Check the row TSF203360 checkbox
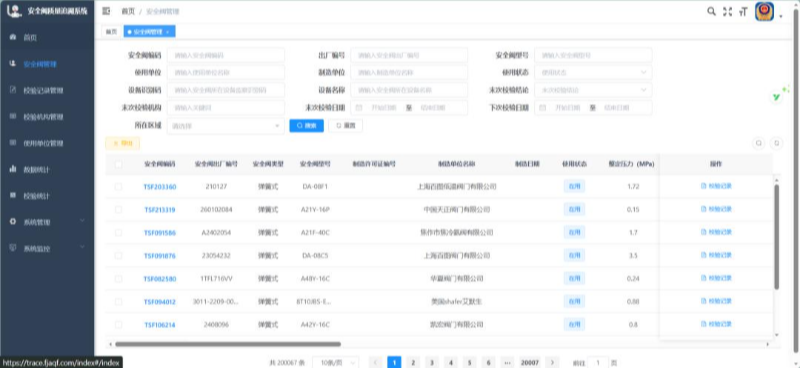 (118, 187)
